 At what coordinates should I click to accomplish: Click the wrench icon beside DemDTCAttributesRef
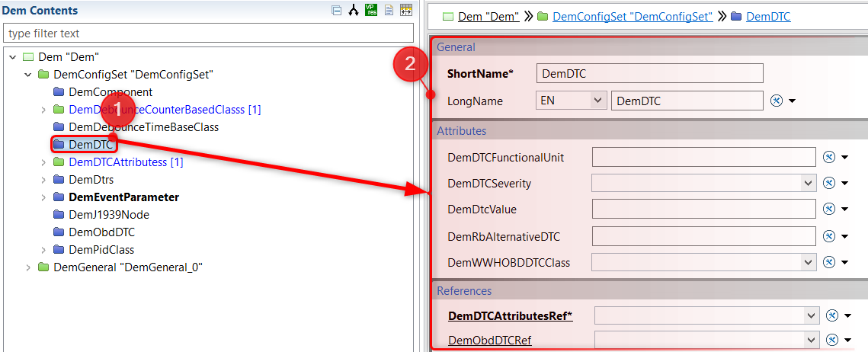(x=832, y=315)
